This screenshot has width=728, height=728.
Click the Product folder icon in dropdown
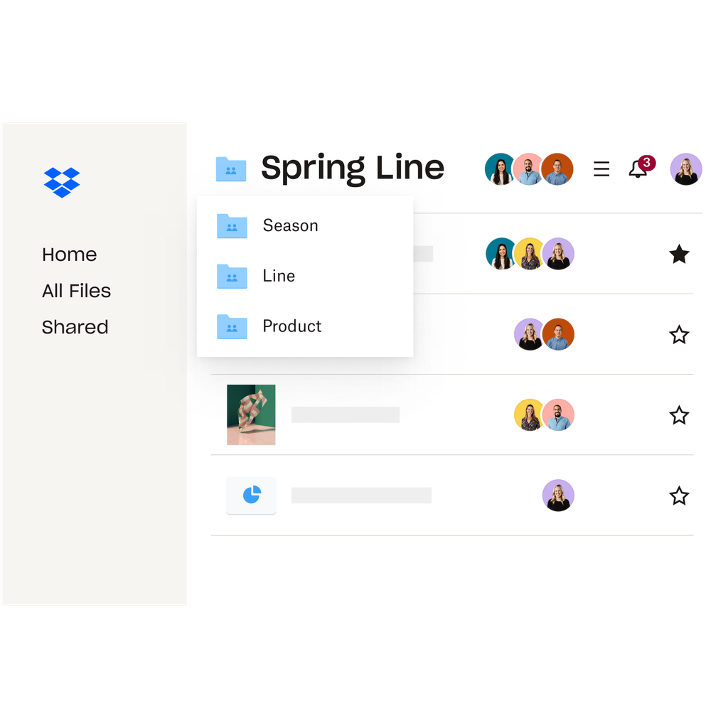tap(232, 326)
